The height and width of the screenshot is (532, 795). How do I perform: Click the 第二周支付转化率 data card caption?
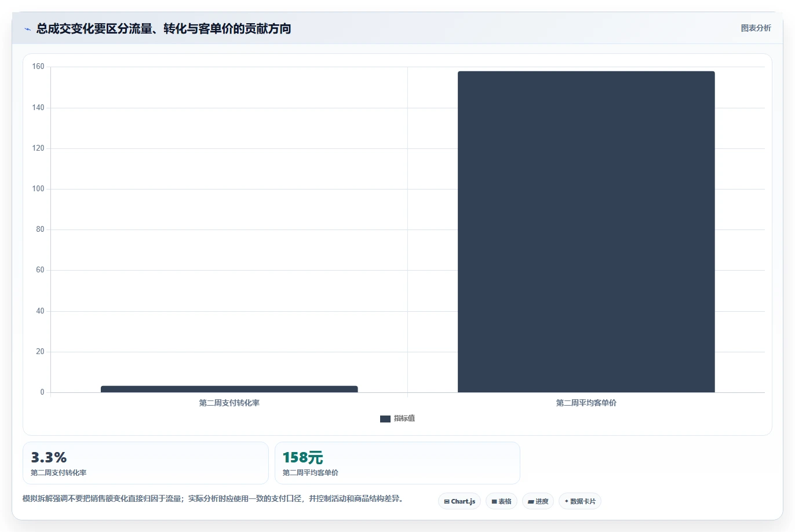point(59,473)
